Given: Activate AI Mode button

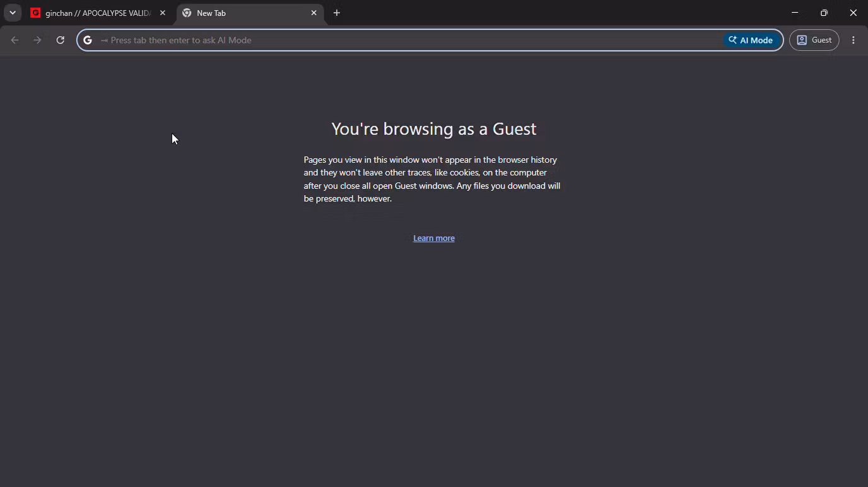Looking at the screenshot, I should click(751, 40).
